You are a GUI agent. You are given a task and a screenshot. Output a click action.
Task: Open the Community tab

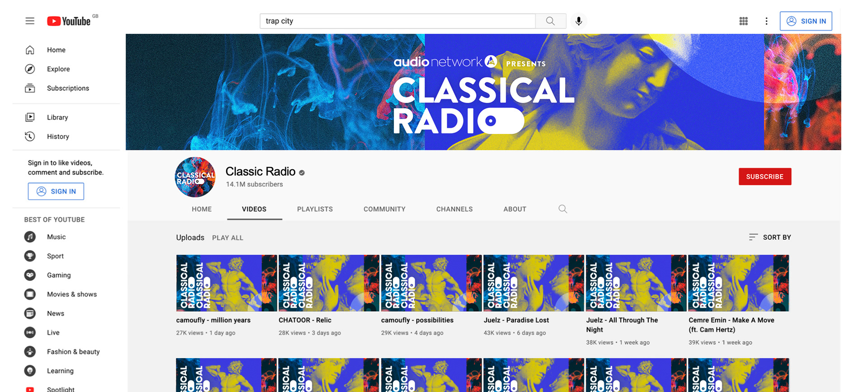tap(384, 209)
